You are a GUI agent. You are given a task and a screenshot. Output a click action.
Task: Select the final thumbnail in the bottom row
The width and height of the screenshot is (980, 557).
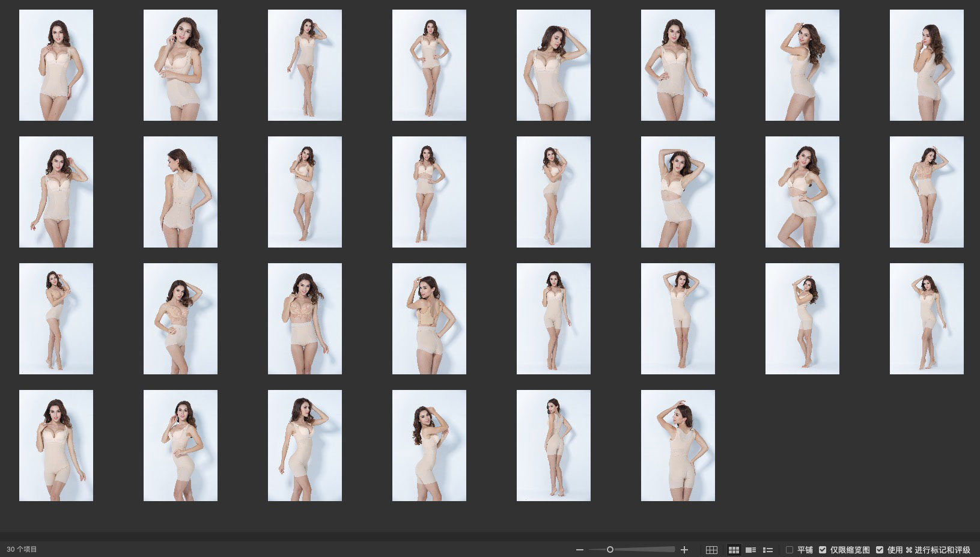pyautogui.click(x=678, y=445)
